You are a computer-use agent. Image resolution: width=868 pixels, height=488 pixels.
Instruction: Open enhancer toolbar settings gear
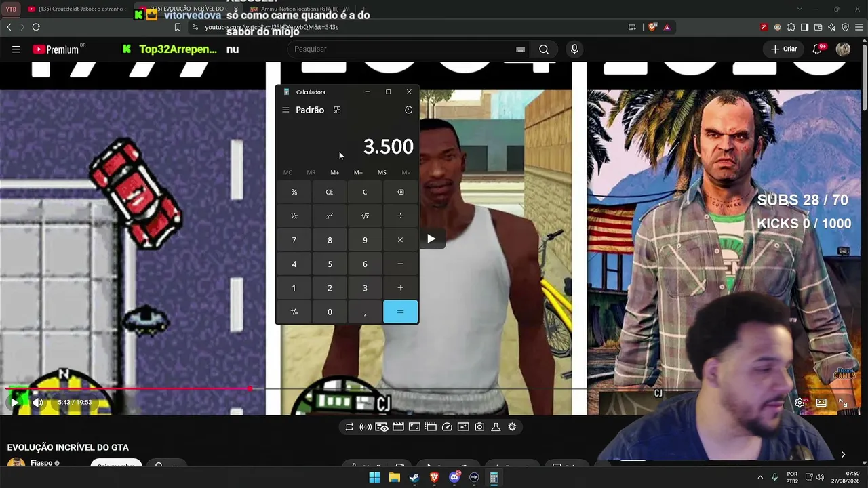pyautogui.click(x=512, y=427)
